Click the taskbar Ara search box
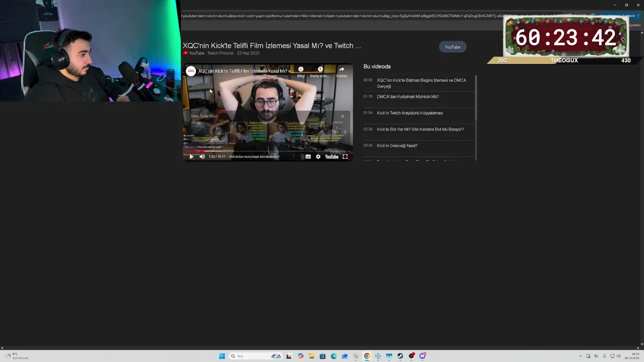 pyautogui.click(x=255, y=356)
